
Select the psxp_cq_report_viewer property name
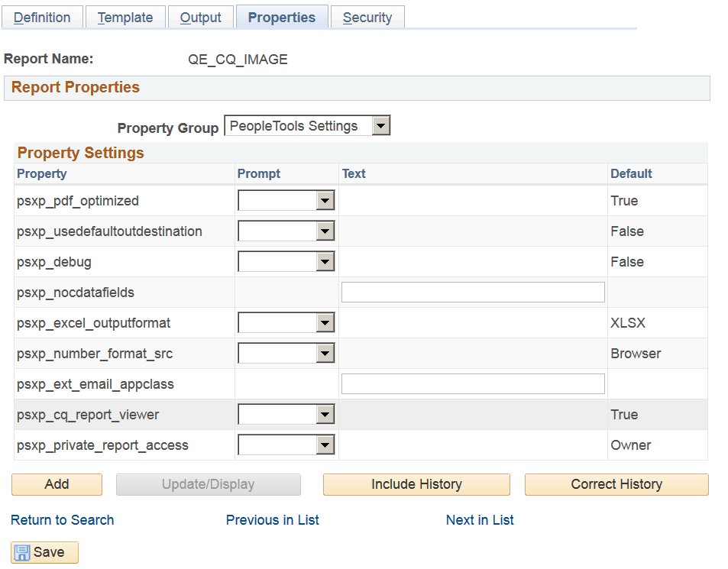click(x=88, y=415)
